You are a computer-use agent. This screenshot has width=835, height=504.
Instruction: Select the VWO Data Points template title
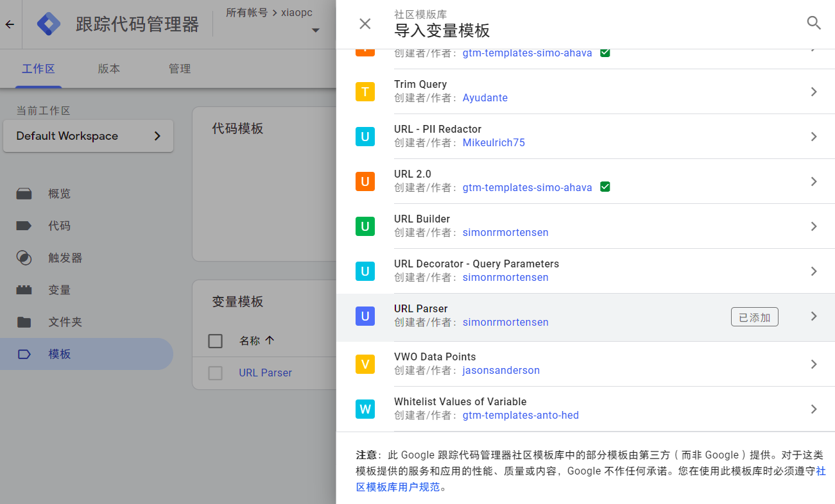[435, 357]
